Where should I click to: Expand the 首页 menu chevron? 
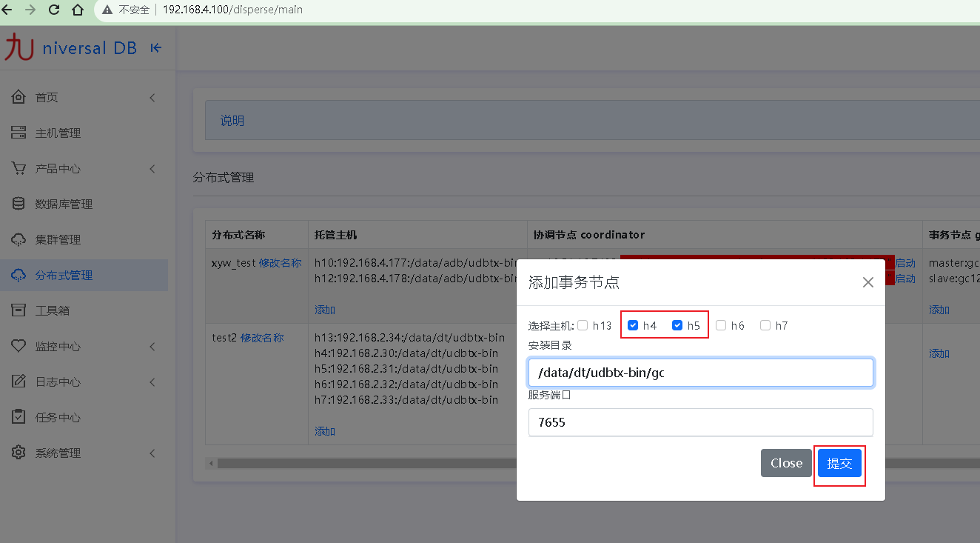152,97
